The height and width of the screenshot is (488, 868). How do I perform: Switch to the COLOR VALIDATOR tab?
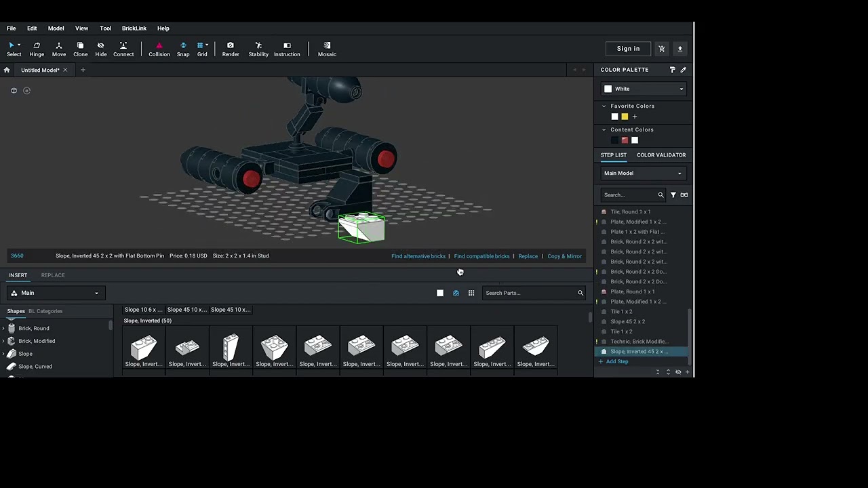click(x=661, y=155)
